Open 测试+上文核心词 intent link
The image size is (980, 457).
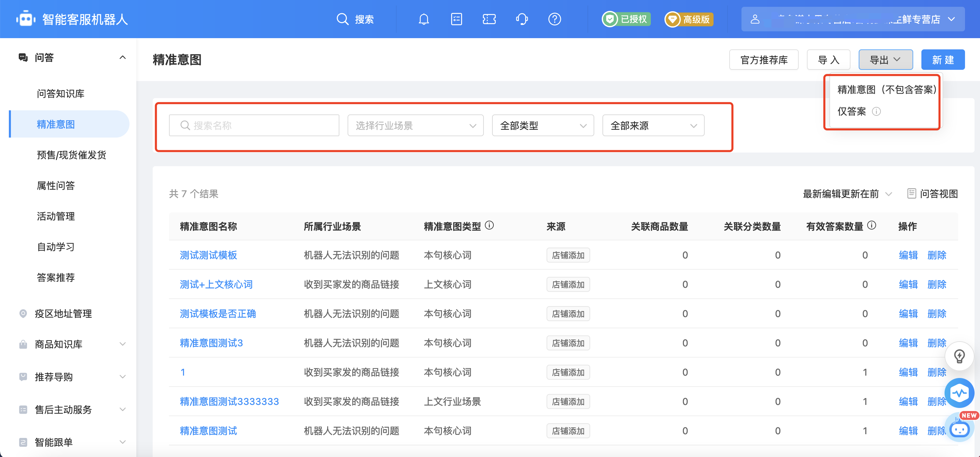(216, 284)
